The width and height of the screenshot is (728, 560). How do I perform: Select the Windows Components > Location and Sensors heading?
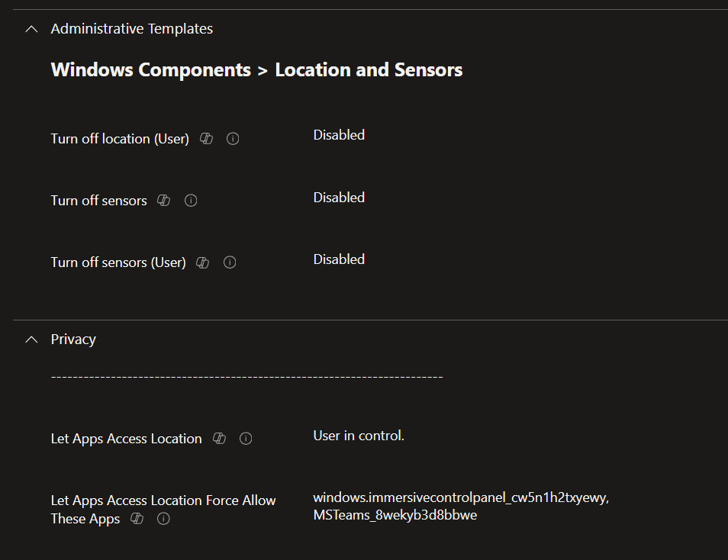pyautogui.click(x=256, y=70)
